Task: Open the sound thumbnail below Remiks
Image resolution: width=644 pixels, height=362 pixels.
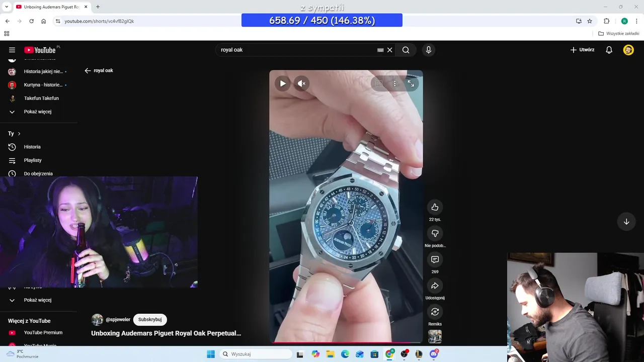Action: [435, 336]
